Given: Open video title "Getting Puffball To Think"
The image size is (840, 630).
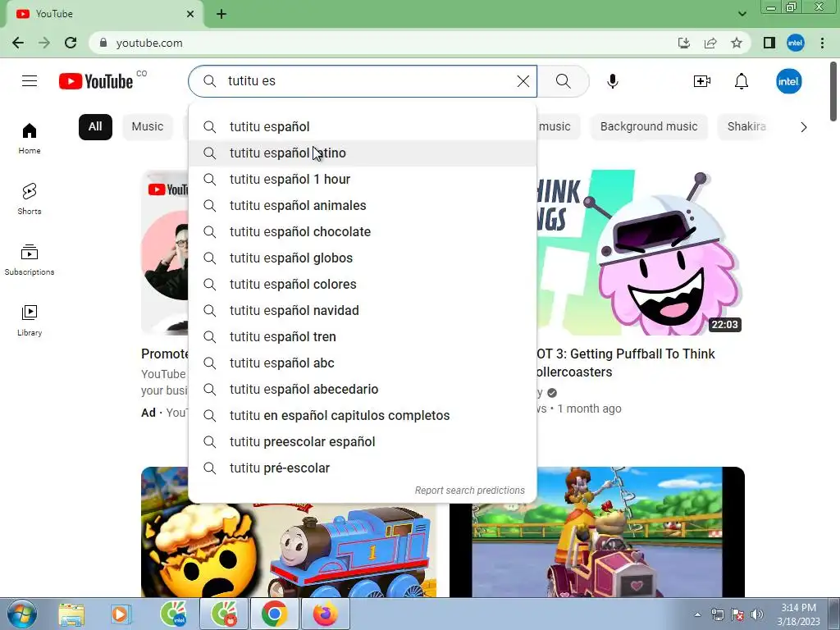Looking at the screenshot, I should click(x=626, y=363).
